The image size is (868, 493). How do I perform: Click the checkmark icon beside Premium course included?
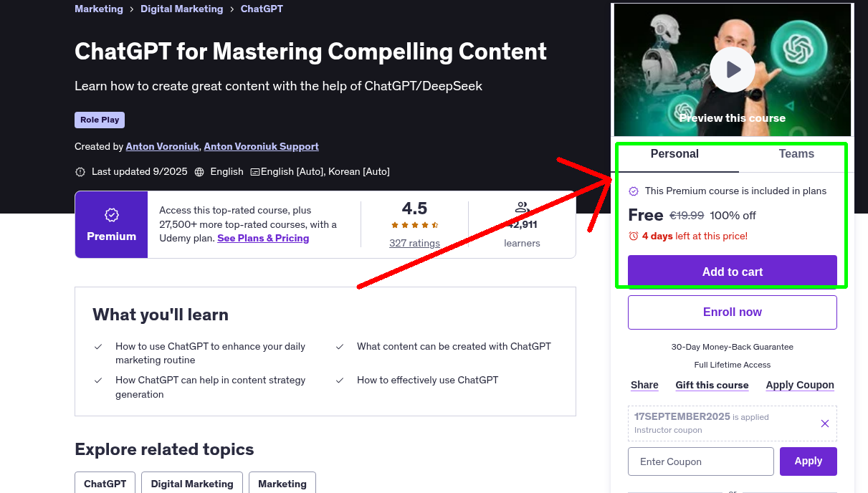[634, 191]
